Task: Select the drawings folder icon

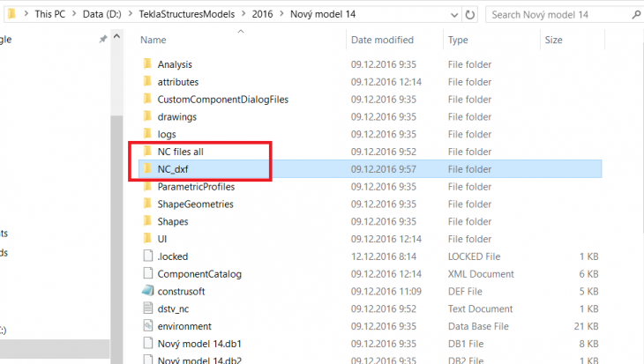Action: click(x=148, y=116)
